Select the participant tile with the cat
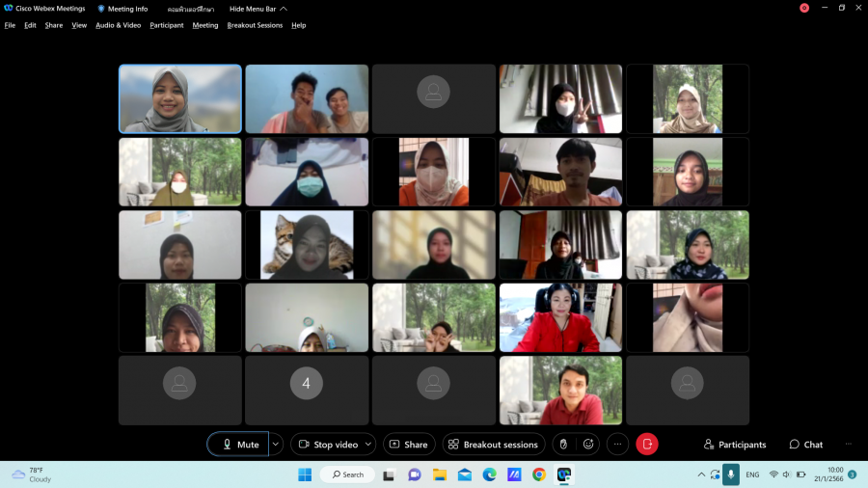Image resolution: width=868 pixels, height=488 pixels. [x=307, y=245]
